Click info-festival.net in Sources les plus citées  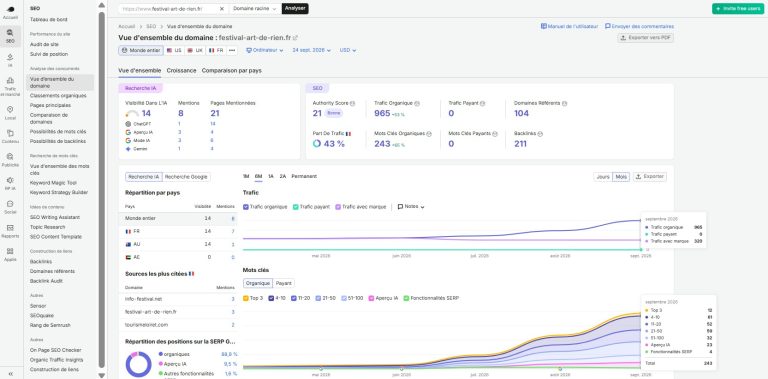pos(144,299)
